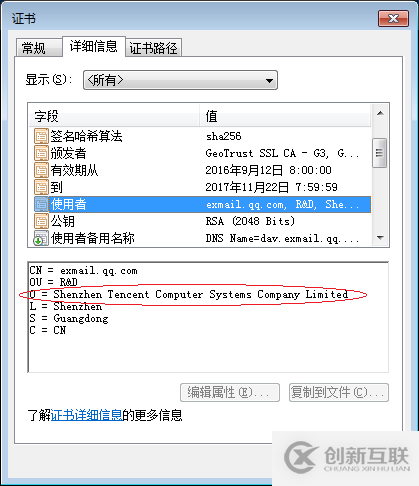
Task: Click the 值 column header
Action: point(285,116)
